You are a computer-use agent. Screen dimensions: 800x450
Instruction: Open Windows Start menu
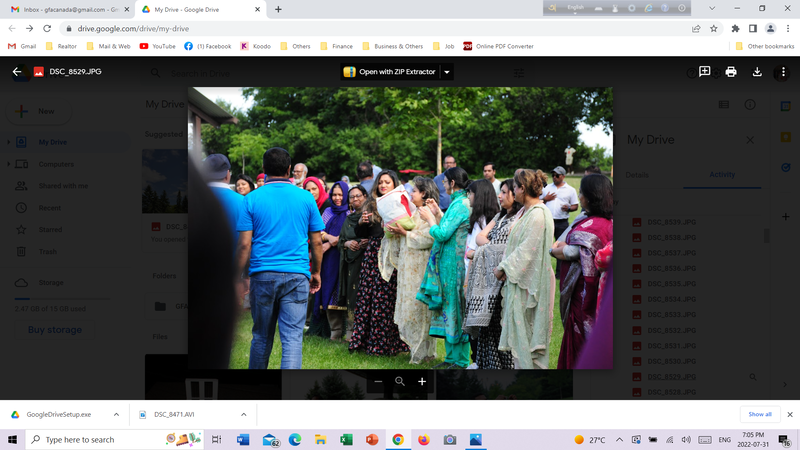click(12, 439)
